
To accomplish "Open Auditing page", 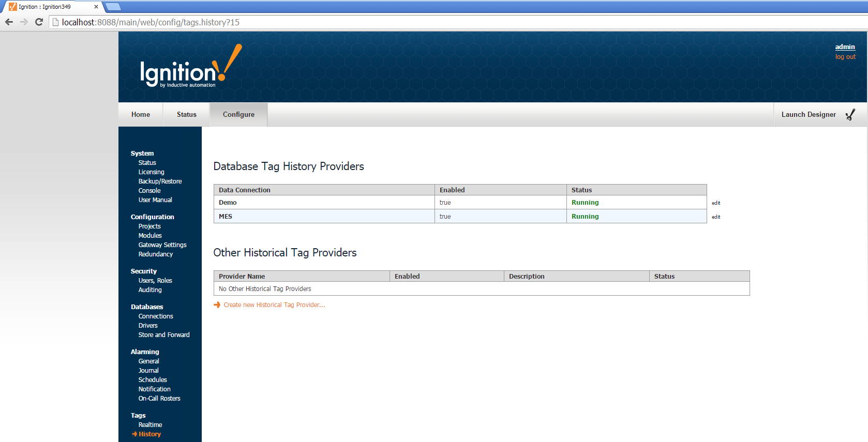I will (x=150, y=290).
